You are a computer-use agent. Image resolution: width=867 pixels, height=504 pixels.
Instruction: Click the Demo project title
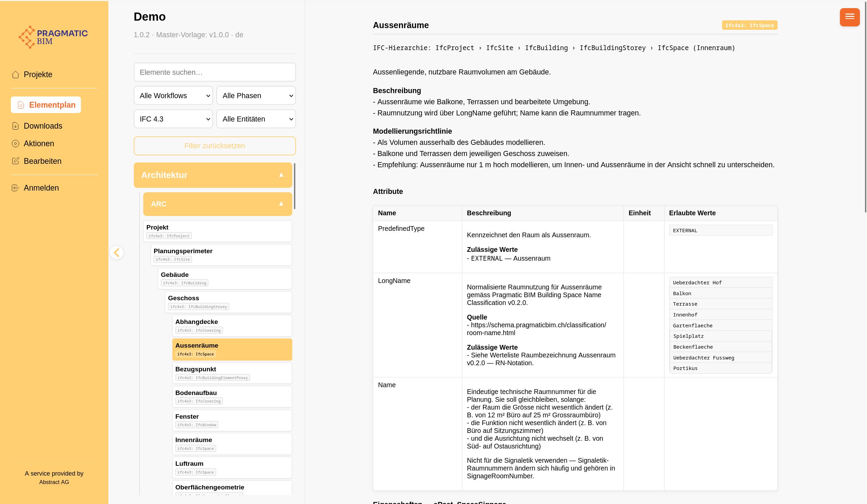[x=150, y=17]
